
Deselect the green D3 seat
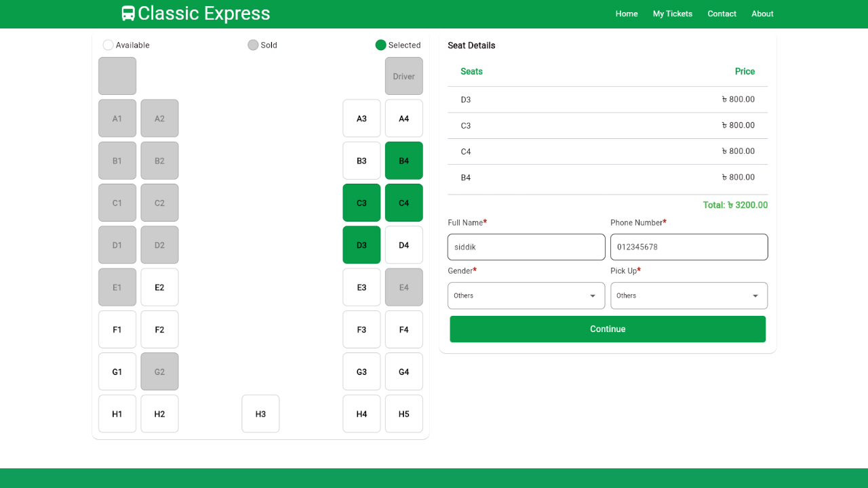[x=361, y=245]
